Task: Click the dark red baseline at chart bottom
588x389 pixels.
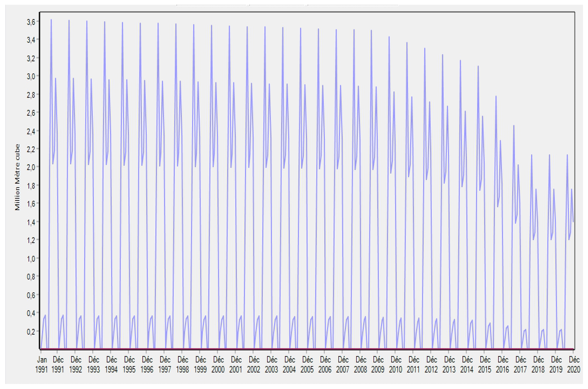Action: 284,349
